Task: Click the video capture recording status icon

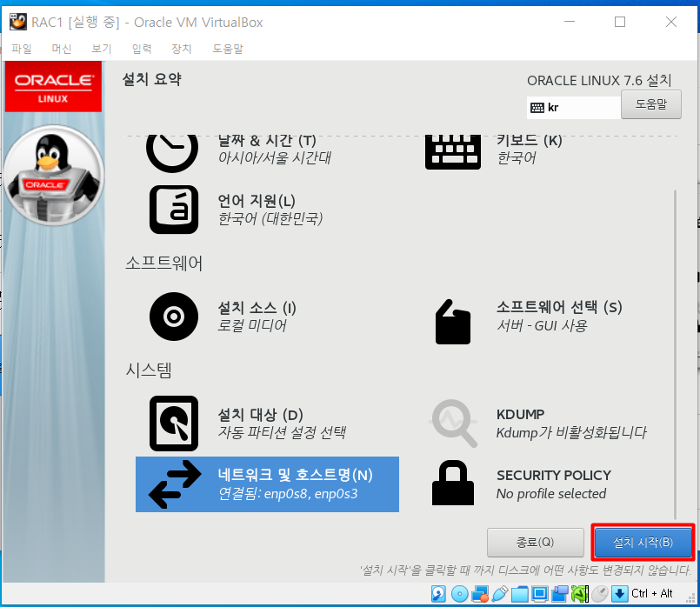Action: tap(559, 594)
